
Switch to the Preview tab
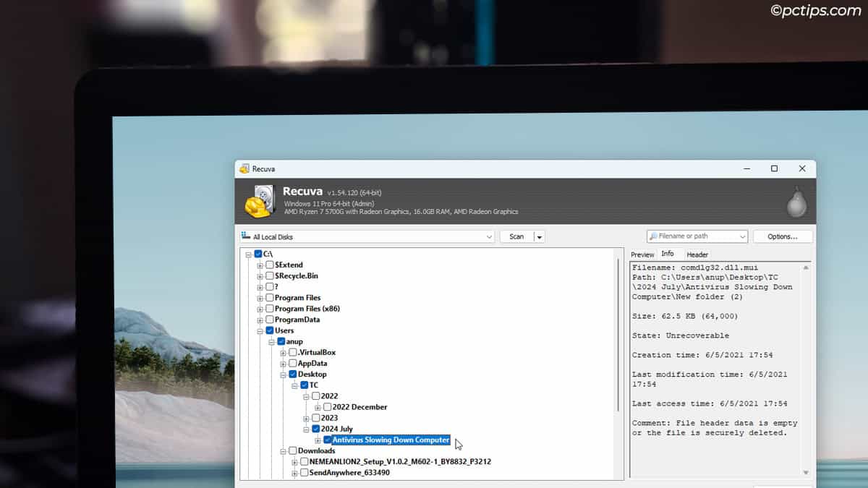point(642,254)
